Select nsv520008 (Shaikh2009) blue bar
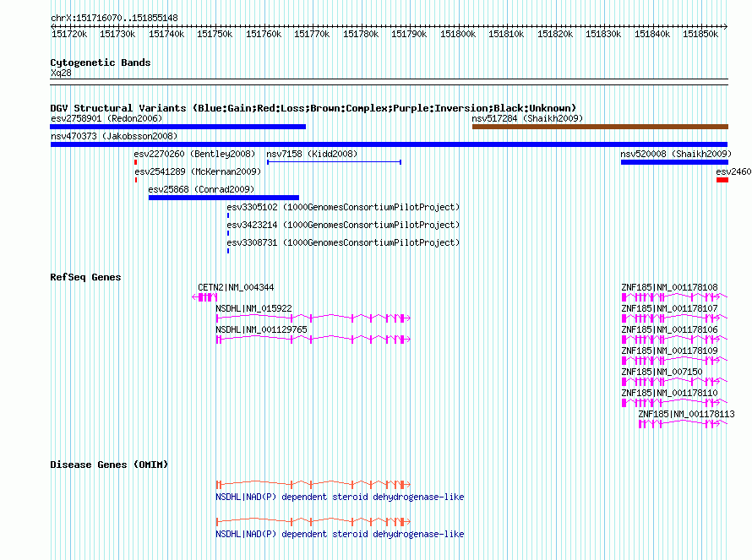Screen dimensions: 752x560 [x=674, y=162]
